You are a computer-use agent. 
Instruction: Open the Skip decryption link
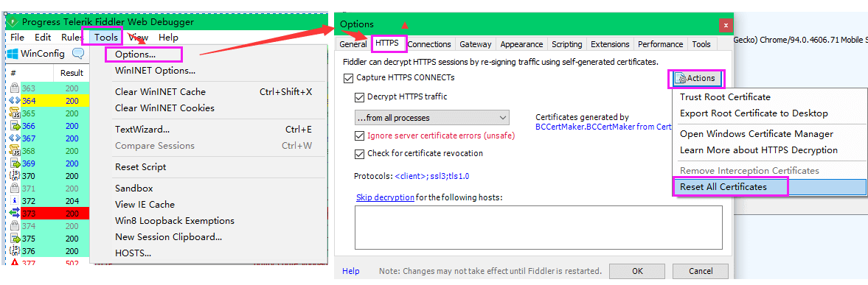tap(385, 197)
